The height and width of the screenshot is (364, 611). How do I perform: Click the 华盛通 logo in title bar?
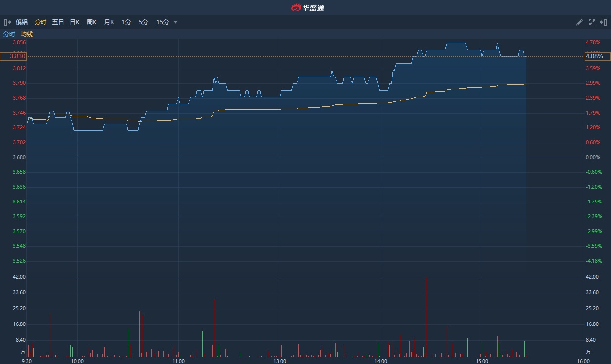(x=307, y=7)
